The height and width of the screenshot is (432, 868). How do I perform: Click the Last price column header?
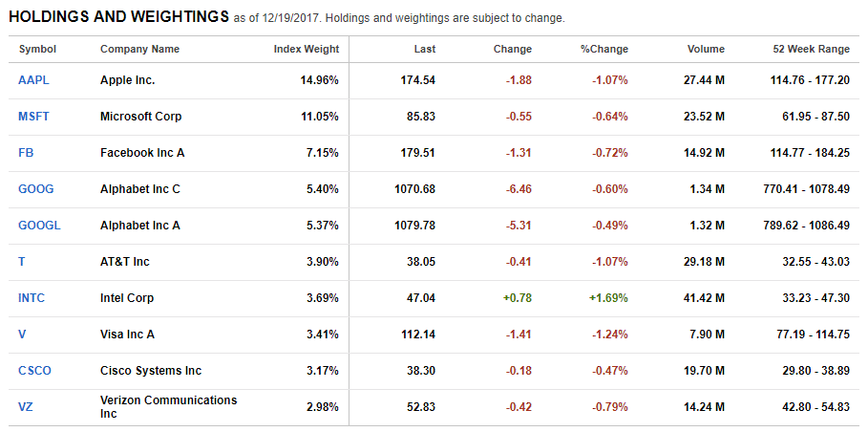click(x=424, y=49)
